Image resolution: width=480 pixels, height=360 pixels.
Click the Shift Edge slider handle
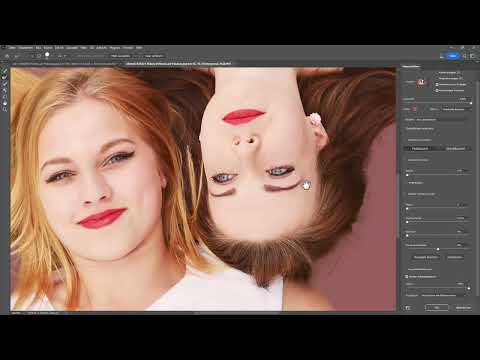point(438,249)
